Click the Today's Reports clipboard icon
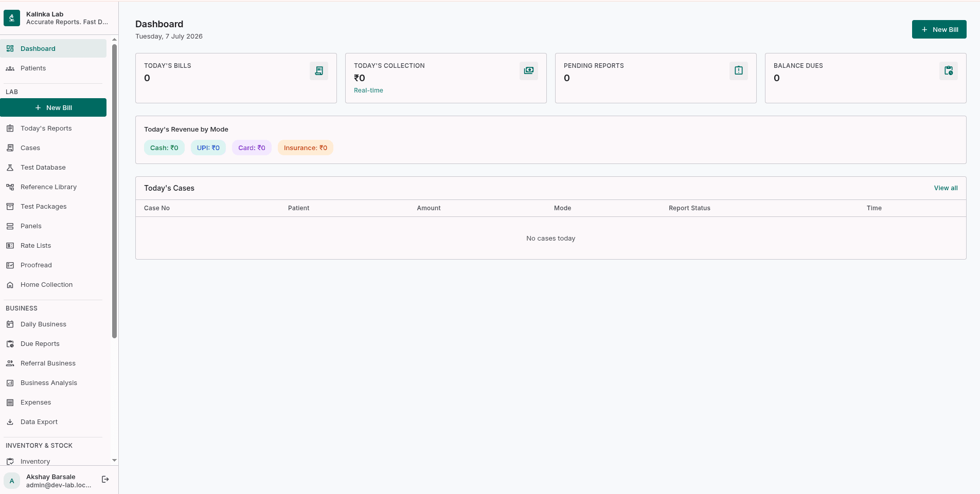This screenshot has height=494, width=980. 10,128
